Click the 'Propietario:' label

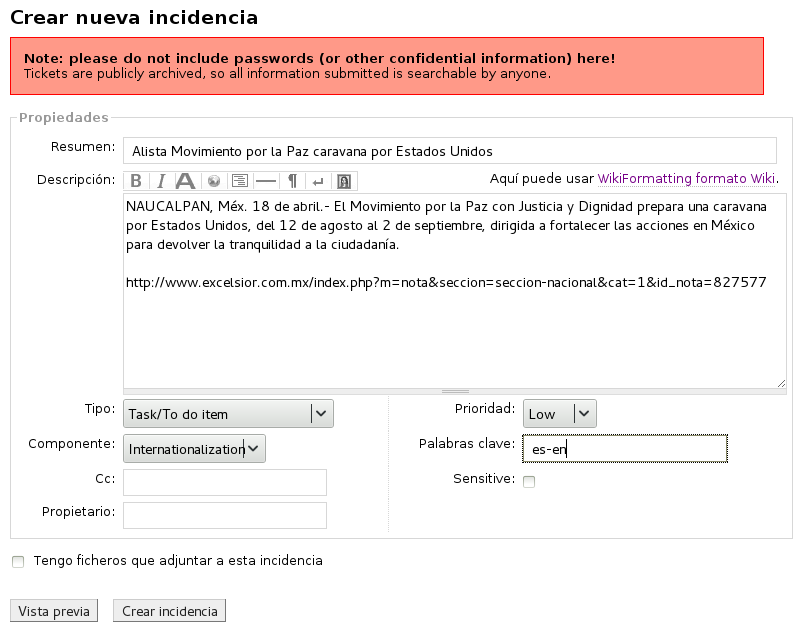point(79,511)
